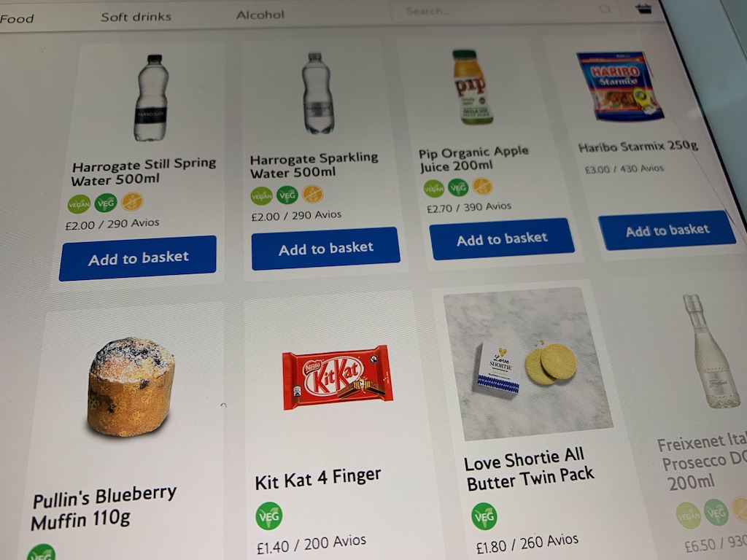Screen dimensions: 747x560
Task: Add Harrogate Sparkling Water to basket
Action: (326, 249)
